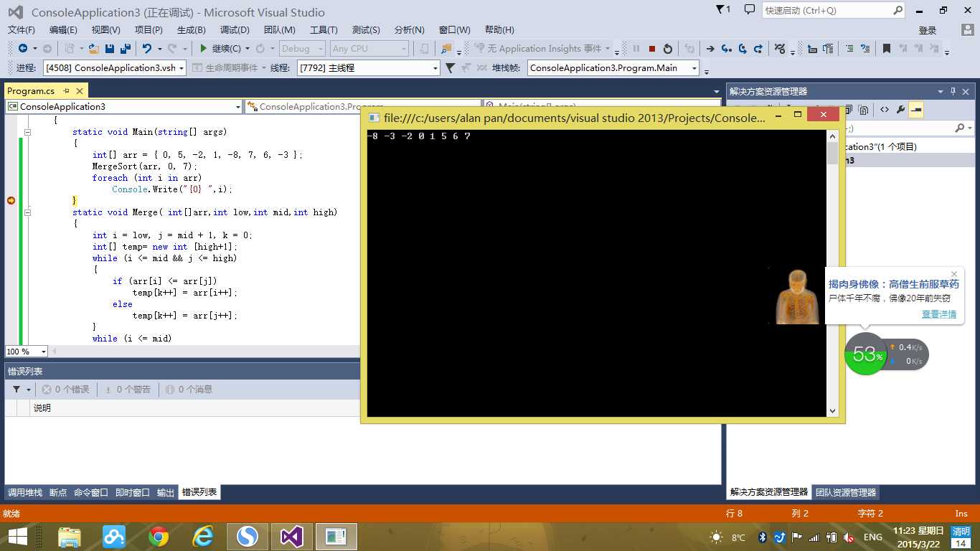Viewport: 980px width, 551px height.
Task: Click the Find in Files toolbar icon
Action: [x=446, y=49]
